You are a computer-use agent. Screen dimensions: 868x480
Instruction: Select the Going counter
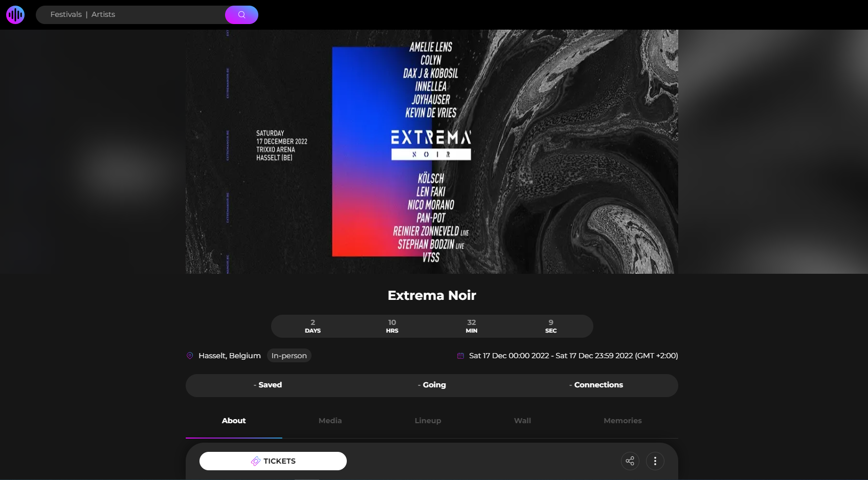point(432,385)
